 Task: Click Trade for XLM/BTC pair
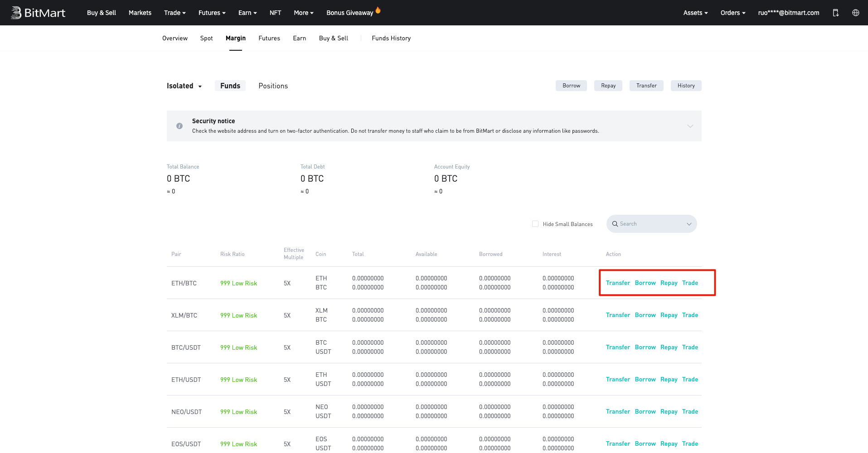(x=690, y=315)
